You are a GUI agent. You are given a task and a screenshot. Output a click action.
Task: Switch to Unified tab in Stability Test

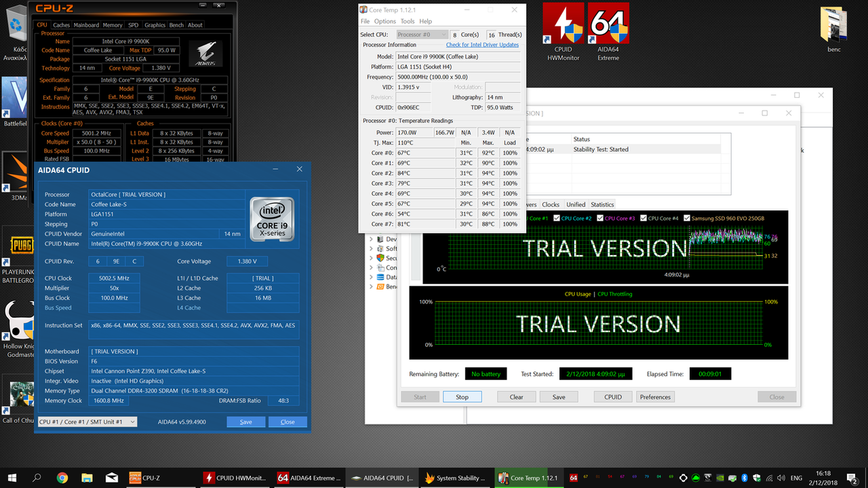click(x=576, y=204)
